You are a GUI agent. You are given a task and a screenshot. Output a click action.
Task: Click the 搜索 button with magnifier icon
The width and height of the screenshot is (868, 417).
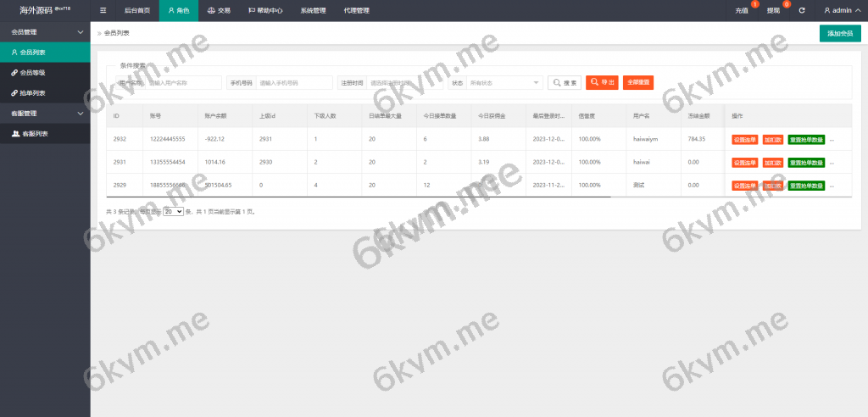point(565,83)
